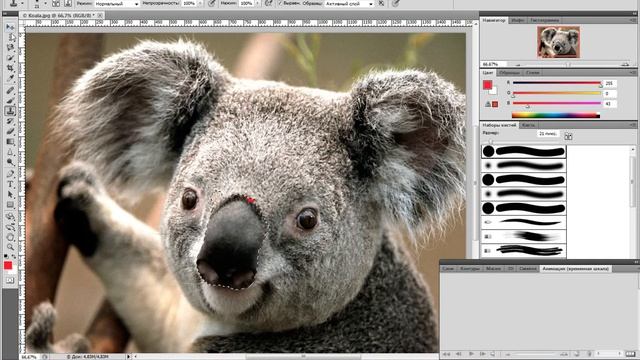
Task: Pick a color from the spectrum ramp
Action: click(x=556, y=116)
